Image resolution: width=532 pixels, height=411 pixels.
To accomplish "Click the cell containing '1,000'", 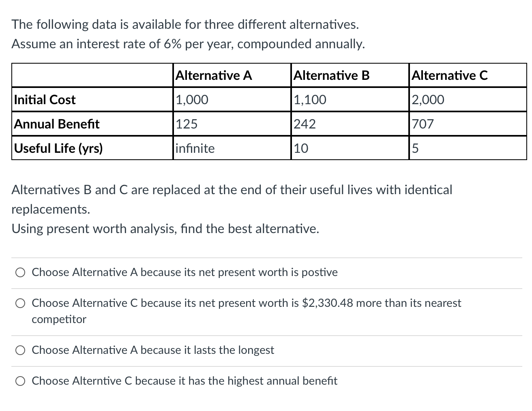I will [192, 100].
